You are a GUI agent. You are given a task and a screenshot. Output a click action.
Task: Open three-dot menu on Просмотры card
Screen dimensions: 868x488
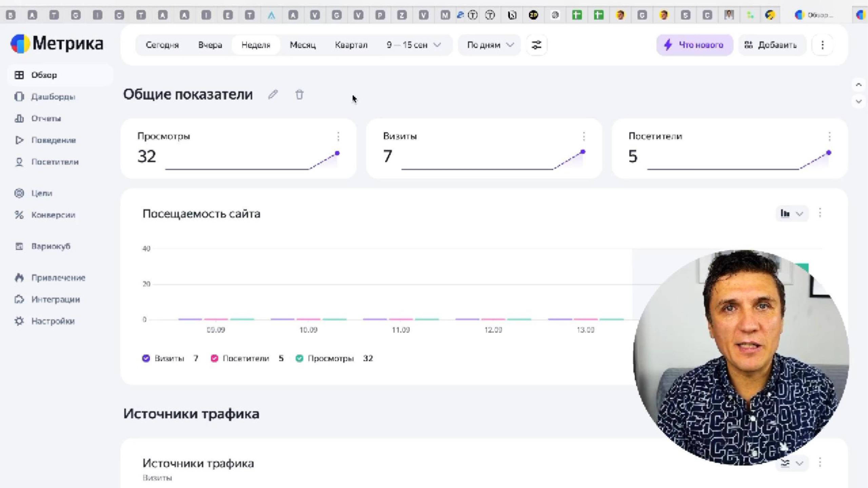click(338, 136)
